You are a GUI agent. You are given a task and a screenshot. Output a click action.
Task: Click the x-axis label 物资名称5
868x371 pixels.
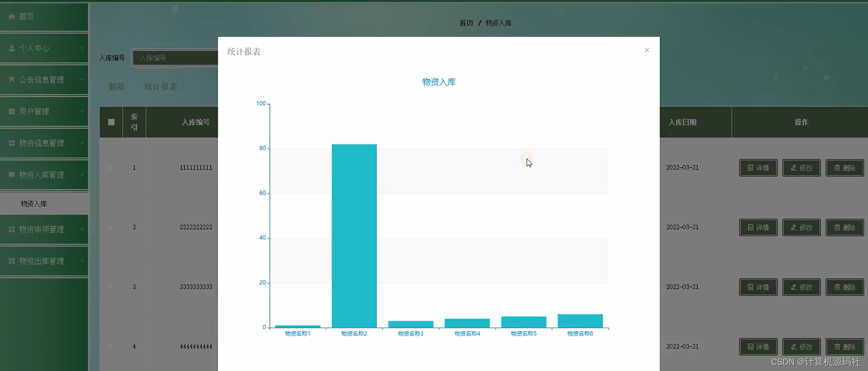point(524,334)
